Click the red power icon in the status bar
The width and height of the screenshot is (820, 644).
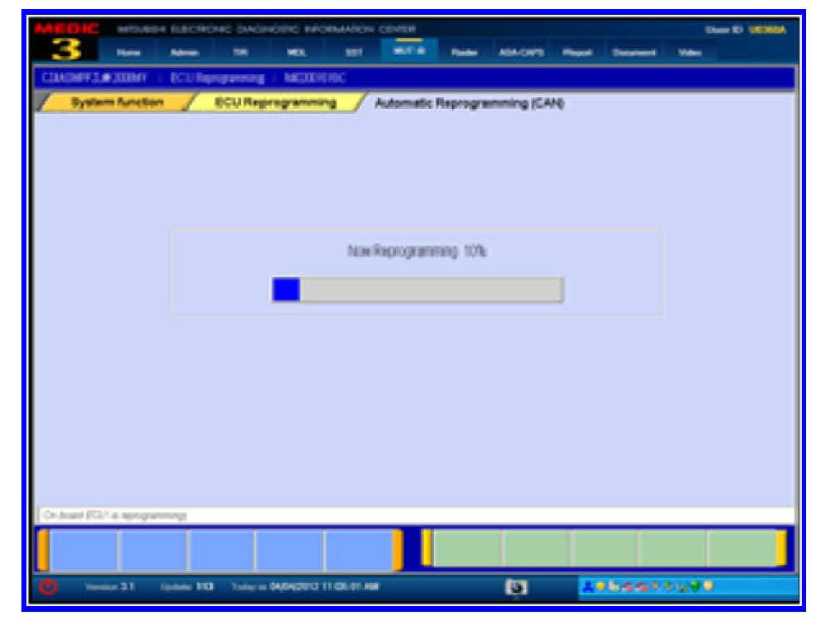48,587
